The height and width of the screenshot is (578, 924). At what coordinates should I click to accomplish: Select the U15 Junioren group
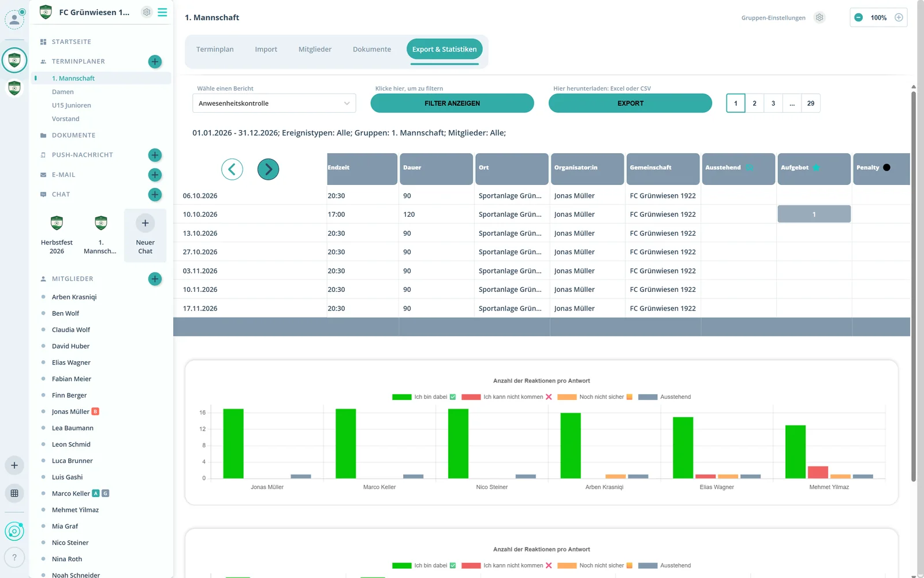[72, 105]
